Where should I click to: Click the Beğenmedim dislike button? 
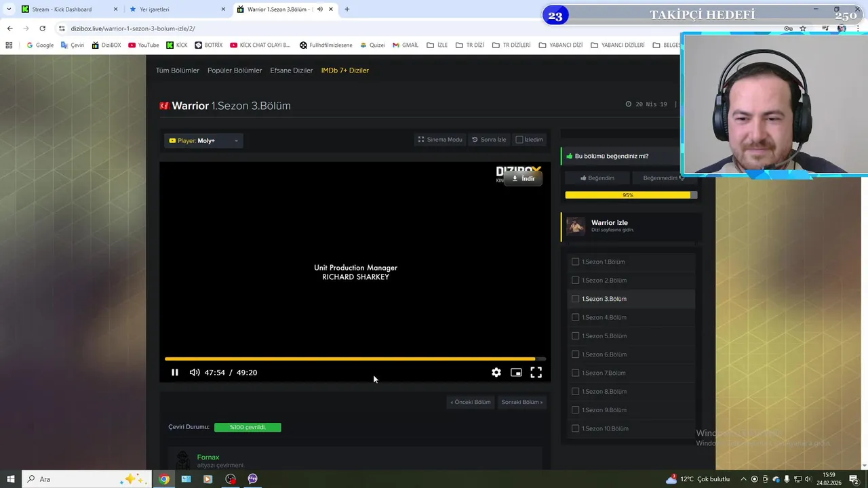664,178
